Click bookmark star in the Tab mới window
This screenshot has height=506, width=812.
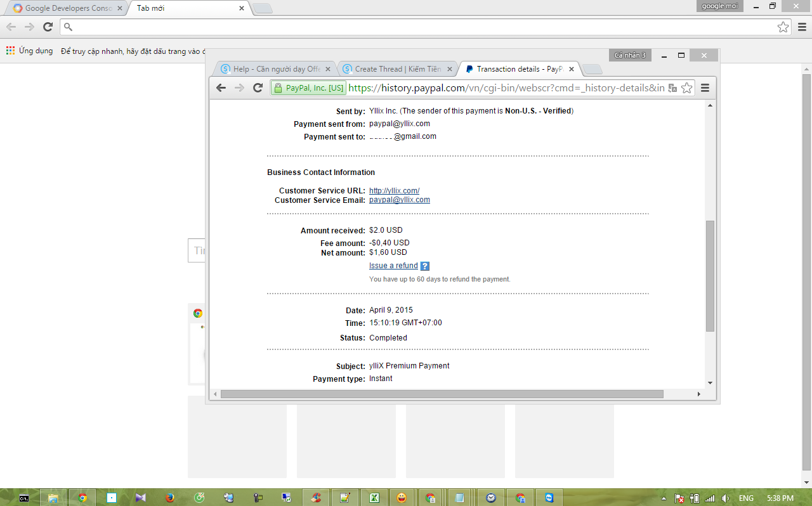point(783,27)
